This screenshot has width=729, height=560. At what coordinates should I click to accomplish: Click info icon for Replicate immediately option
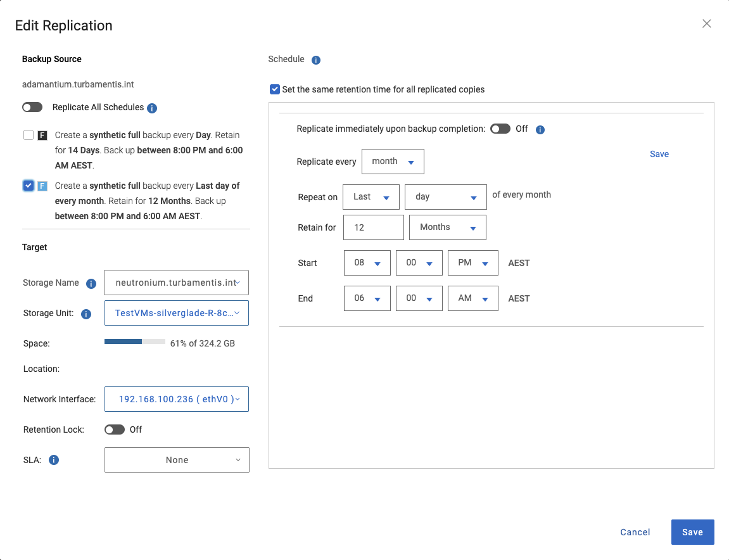540,130
